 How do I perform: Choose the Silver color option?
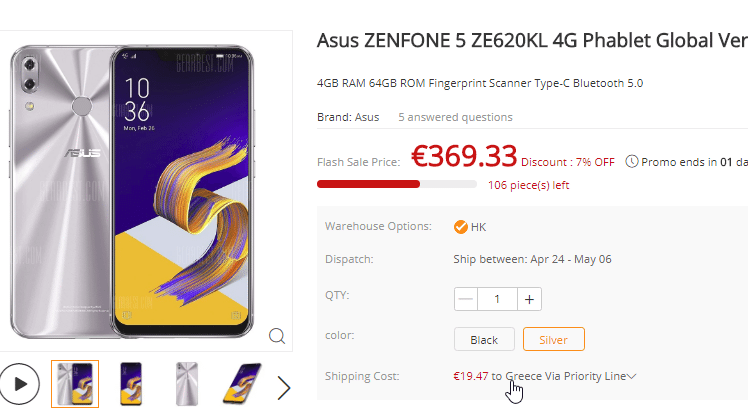click(x=553, y=339)
